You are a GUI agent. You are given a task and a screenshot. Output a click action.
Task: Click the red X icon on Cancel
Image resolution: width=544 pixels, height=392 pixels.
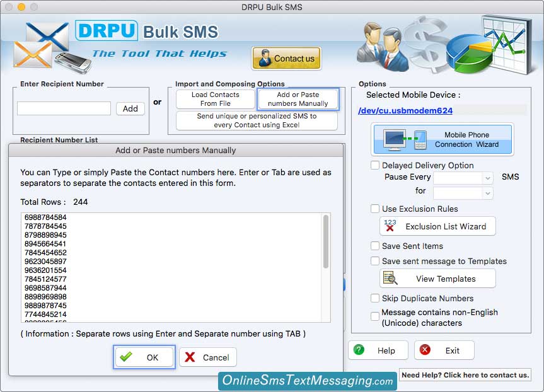point(190,357)
